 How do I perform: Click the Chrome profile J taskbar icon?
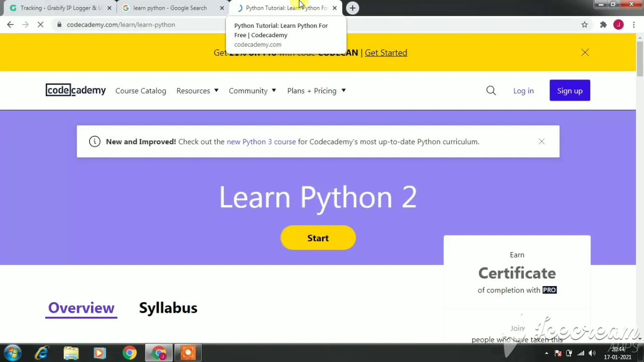pos(159,353)
